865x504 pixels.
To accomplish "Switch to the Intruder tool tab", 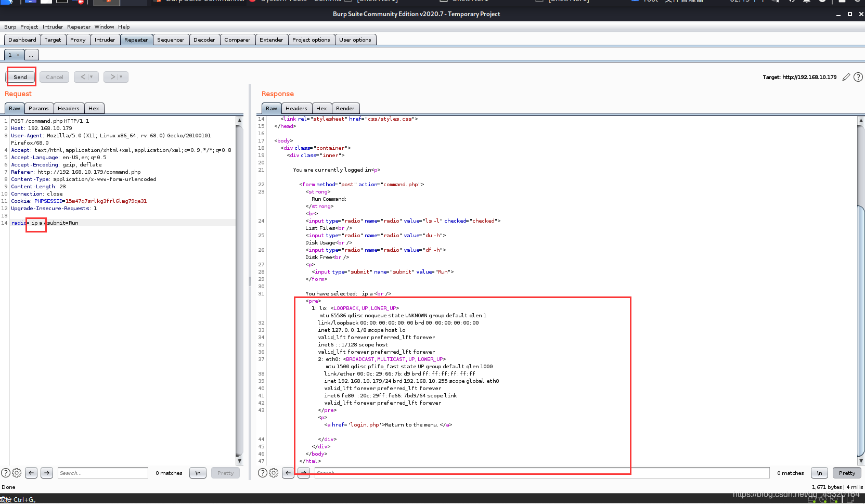I will point(105,40).
